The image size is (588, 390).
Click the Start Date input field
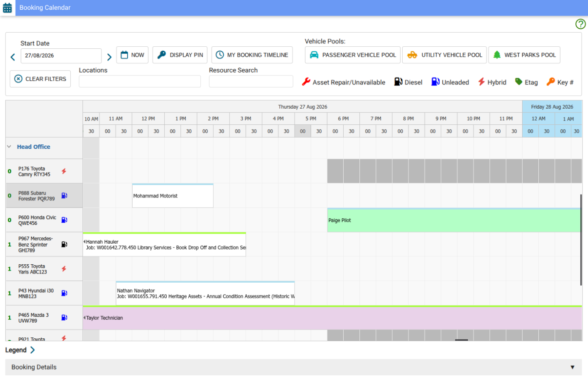61,56
